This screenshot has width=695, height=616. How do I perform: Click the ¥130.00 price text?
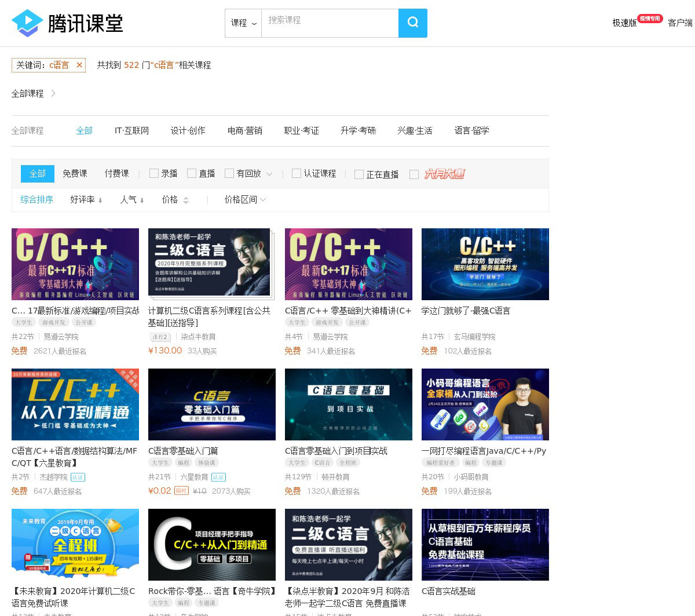165,351
